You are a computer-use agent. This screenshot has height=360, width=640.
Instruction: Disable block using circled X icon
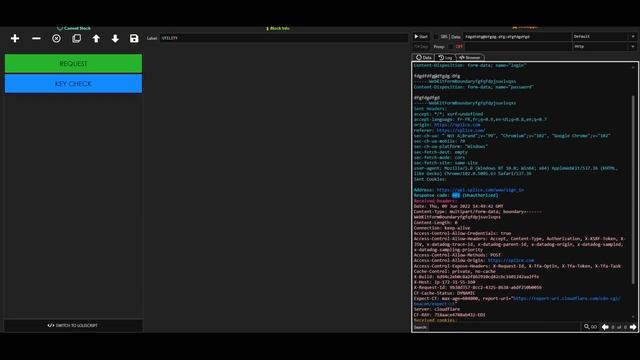pyautogui.click(x=56, y=38)
